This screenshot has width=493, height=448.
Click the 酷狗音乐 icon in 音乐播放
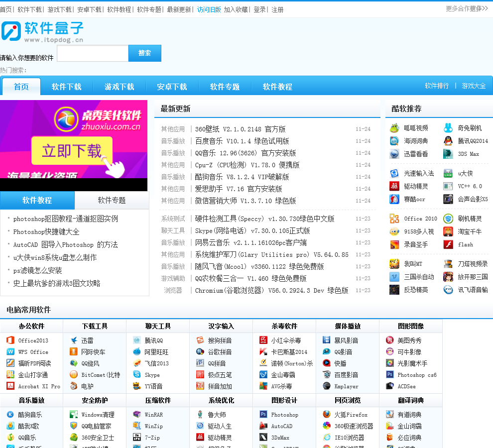(x=10, y=414)
